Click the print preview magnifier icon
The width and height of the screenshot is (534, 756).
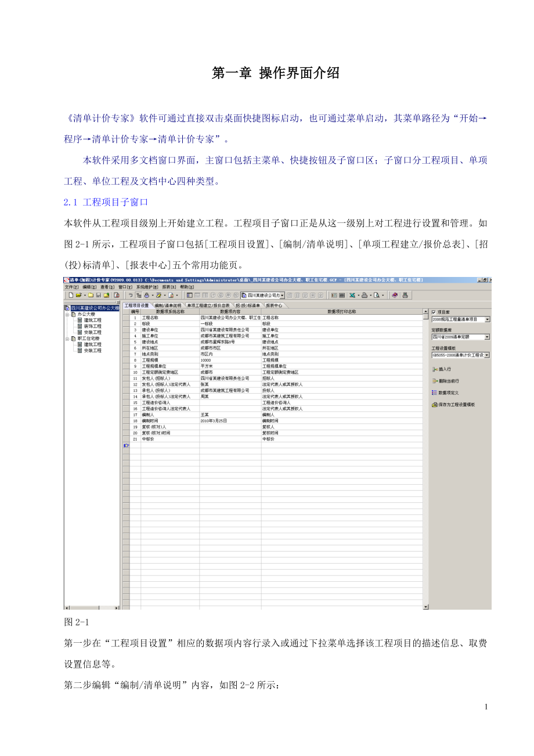(377, 295)
